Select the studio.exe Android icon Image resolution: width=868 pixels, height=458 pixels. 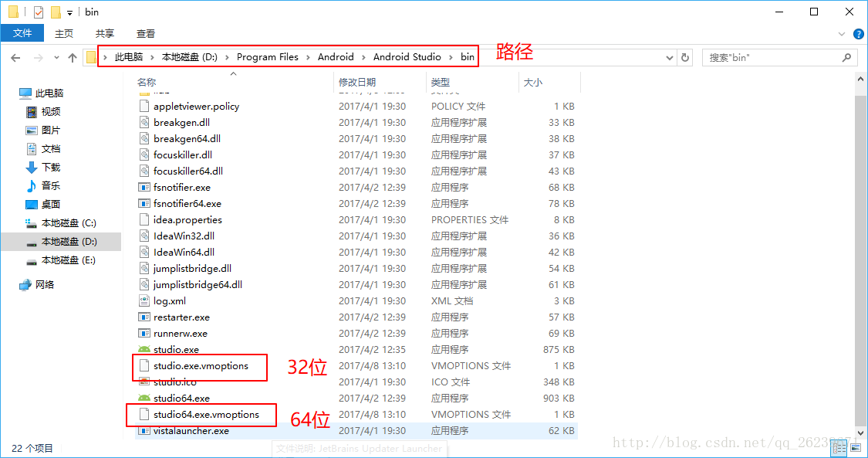pos(144,349)
